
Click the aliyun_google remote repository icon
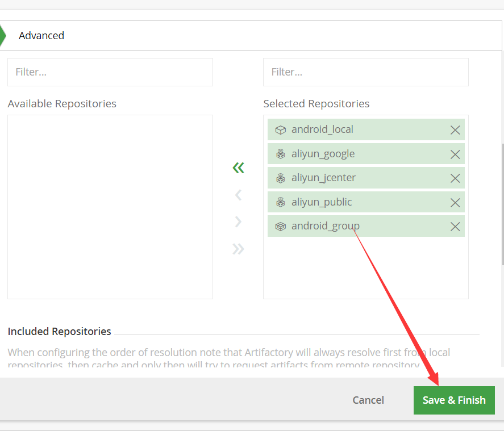click(x=280, y=154)
